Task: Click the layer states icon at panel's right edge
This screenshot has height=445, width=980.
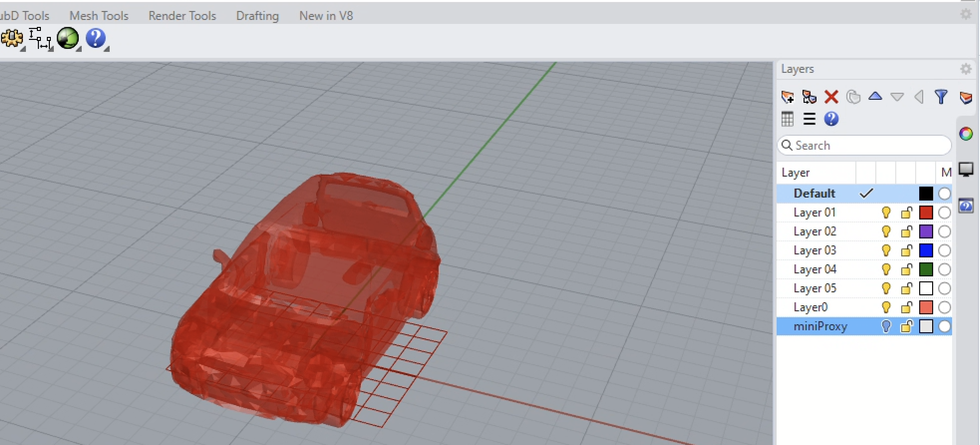Action: click(x=966, y=97)
